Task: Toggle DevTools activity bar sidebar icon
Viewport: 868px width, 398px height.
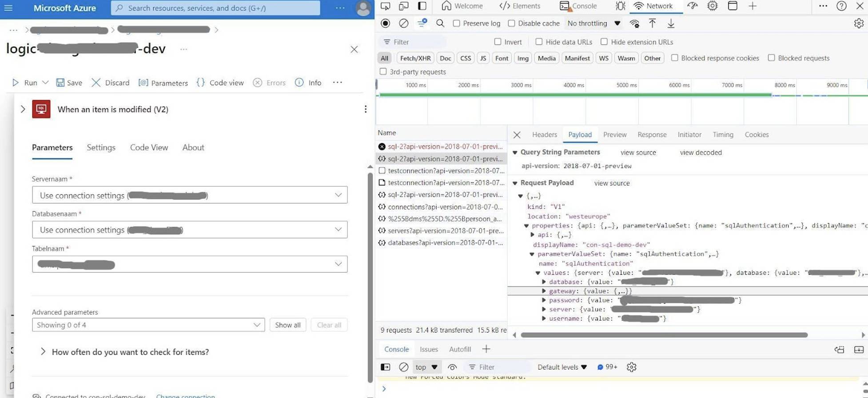Action: (422, 6)
